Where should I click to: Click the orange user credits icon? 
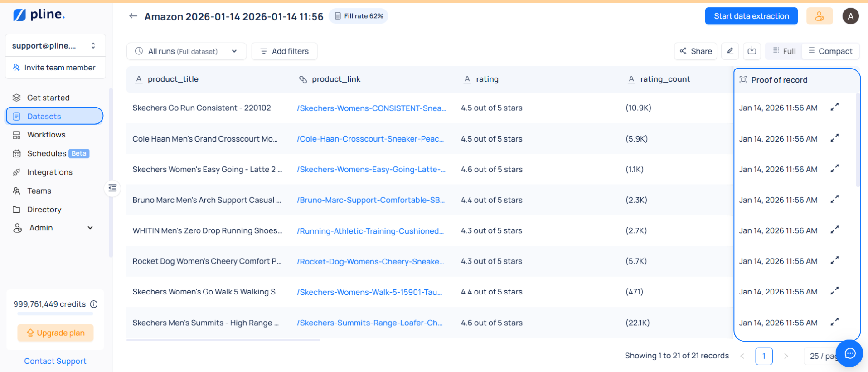[819, 16]
